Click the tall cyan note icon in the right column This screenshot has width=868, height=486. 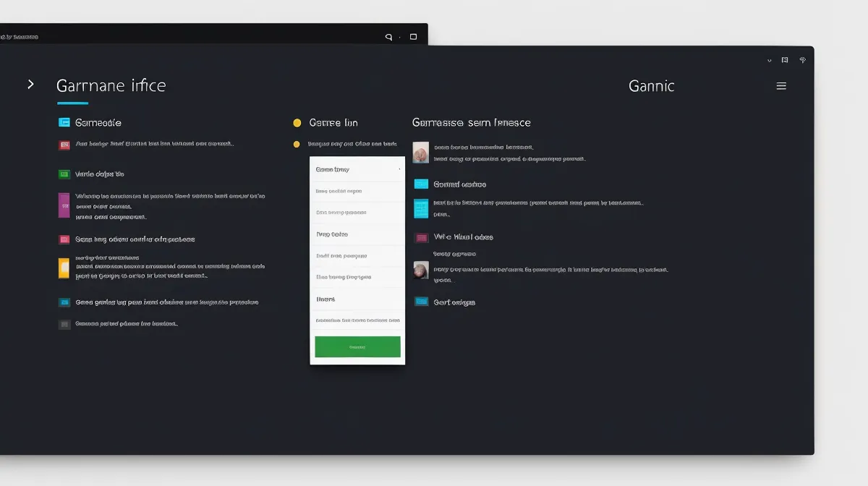click(421, 208)
